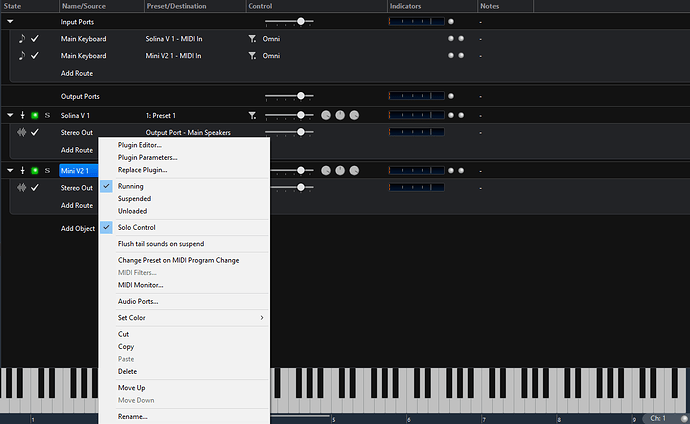Viewport: 690px width, 424px height.
Task: Click the first round knob on the Mini V2 1 row
Action: click(x=326, y=171)
